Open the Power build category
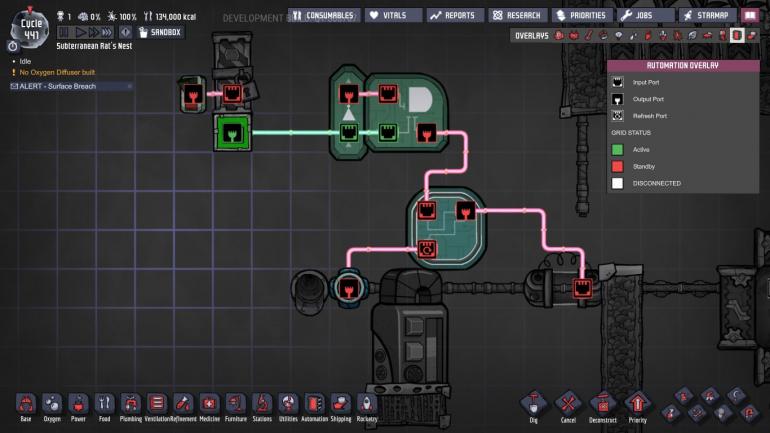This screenshot has width=770, height=433. coord(78,407)
